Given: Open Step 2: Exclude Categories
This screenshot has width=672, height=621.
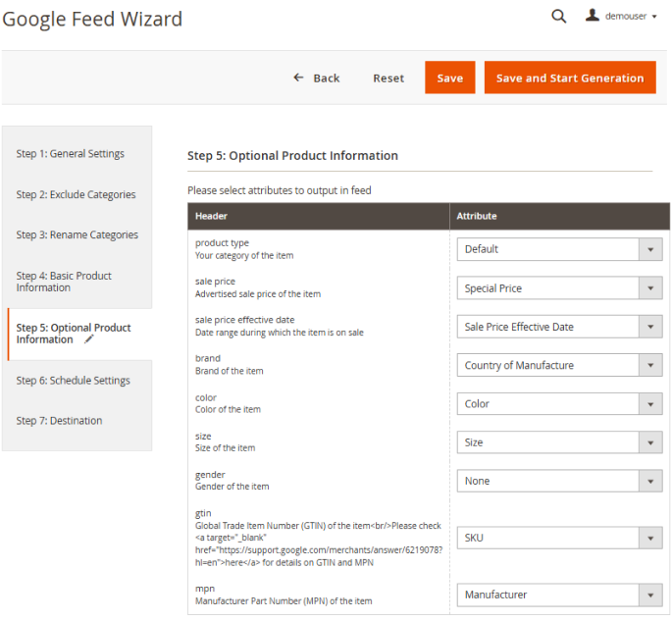Looking at the screenshot, I should pos(76,194).
